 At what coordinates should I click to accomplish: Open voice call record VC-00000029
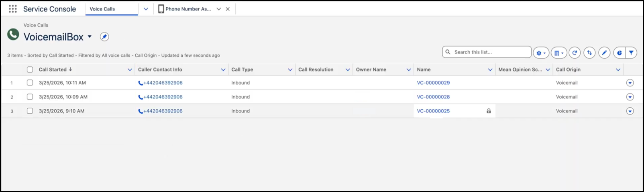point(433,83)
